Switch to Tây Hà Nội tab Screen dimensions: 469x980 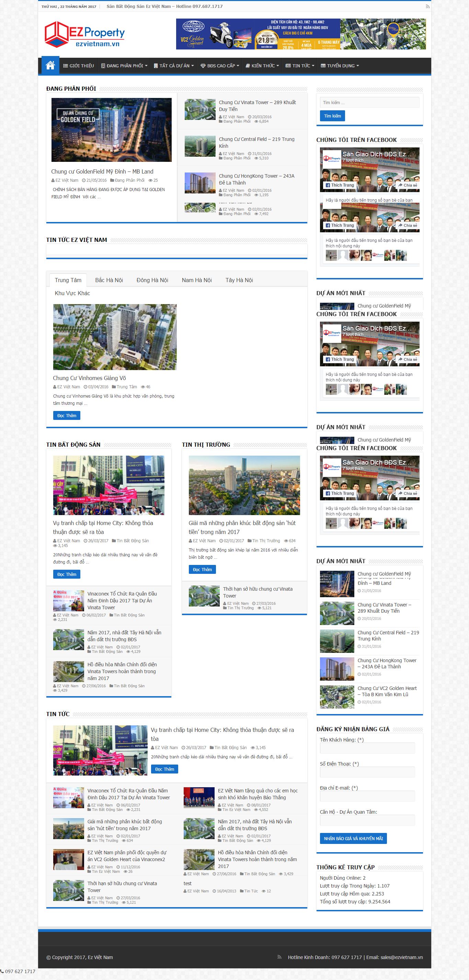point(239,280)
